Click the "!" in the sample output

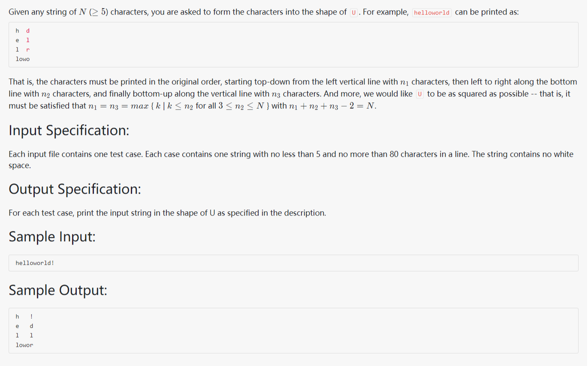point(31,317)
